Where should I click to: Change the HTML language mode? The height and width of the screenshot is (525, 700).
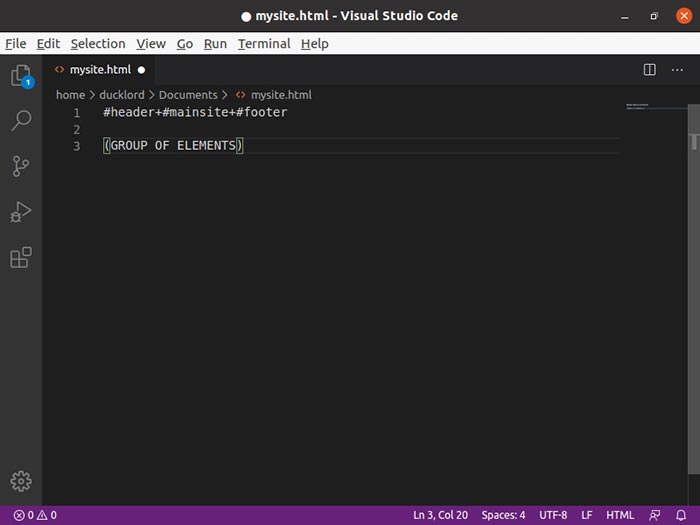click(620, 515)
